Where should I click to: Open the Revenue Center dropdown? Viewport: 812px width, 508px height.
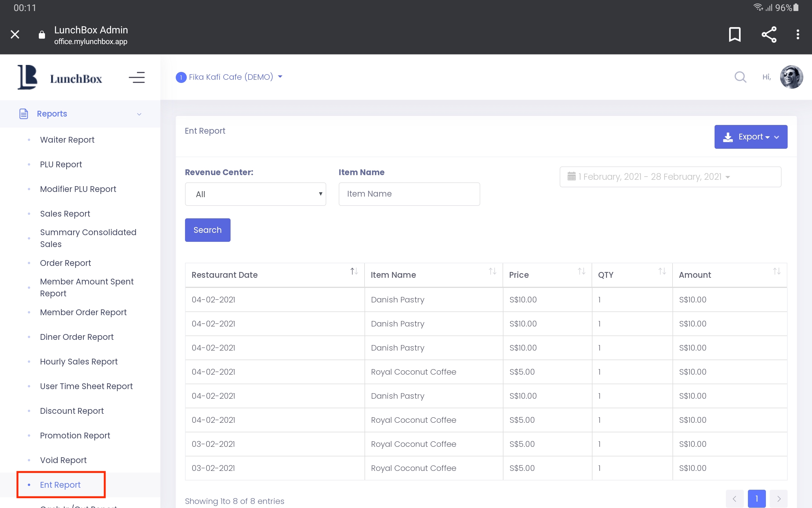tap(255, 194)
